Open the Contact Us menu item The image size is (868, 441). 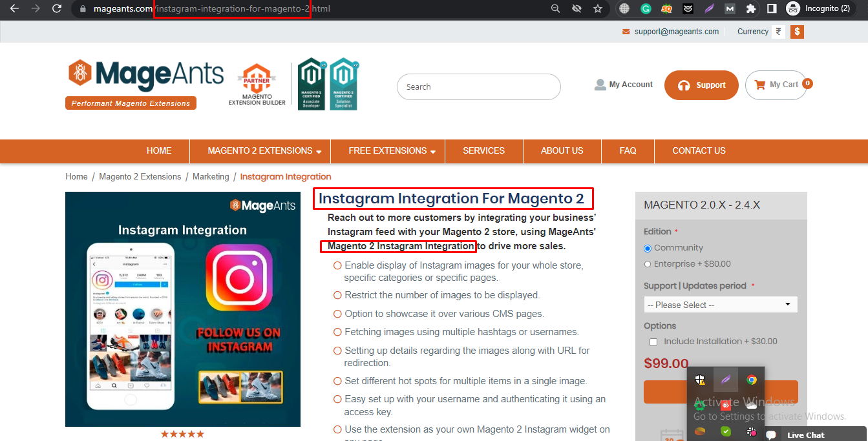click(x=699, y=151)
